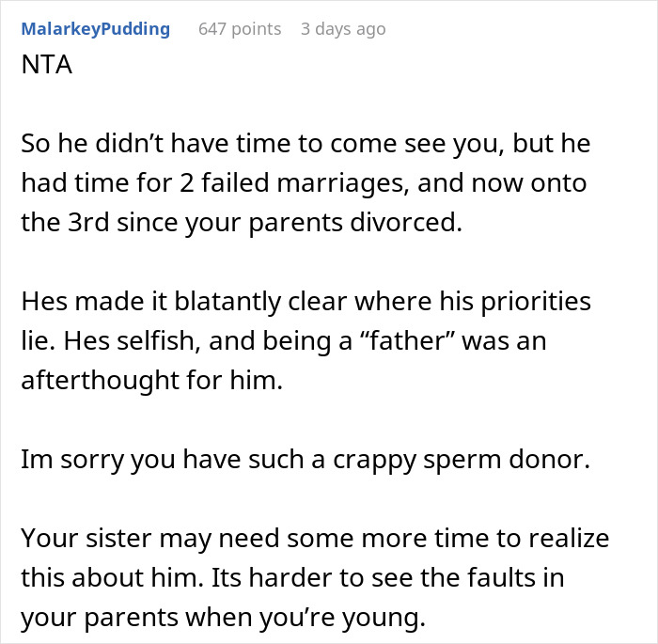
Task: Open MalarkeyPudding's user profile
Action: [95, 29]
